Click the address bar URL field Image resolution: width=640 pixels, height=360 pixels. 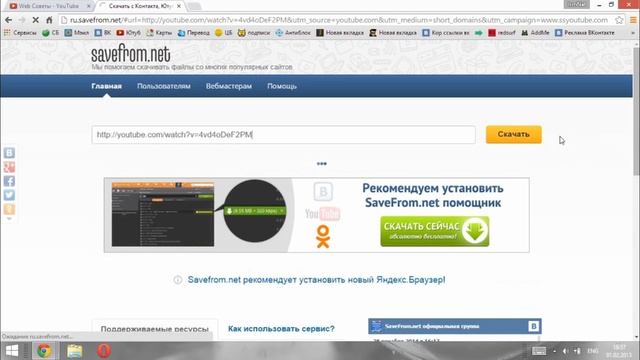tap(339, 20)
